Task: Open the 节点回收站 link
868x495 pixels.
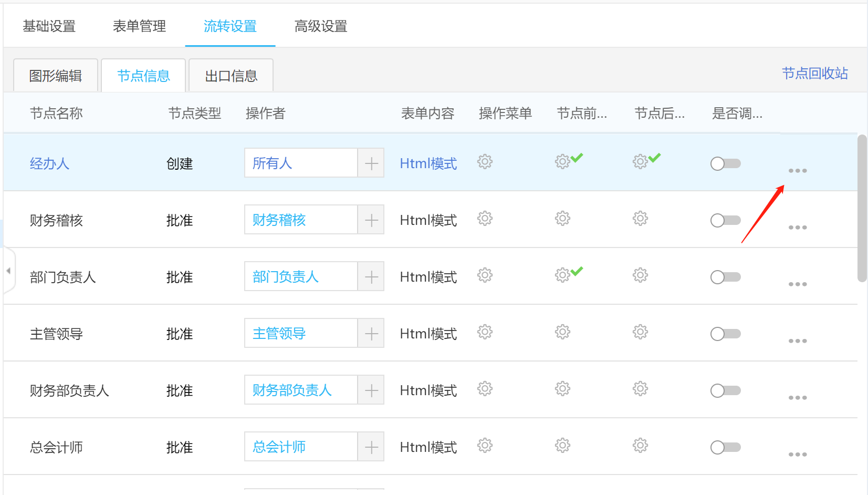Action: pyautogui.click(x=814, y=74)
